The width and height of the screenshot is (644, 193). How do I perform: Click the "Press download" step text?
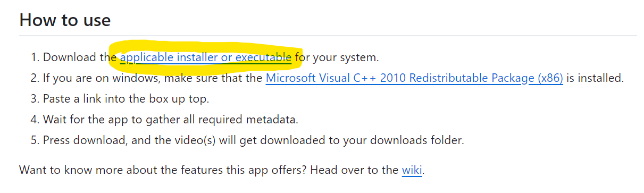tap(254, 140)
